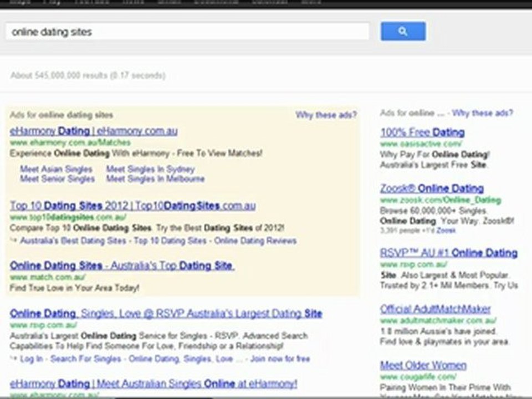
Task: Click the 'Meet Singles In Melbourne' sitelink
Action: pos(155,179)
